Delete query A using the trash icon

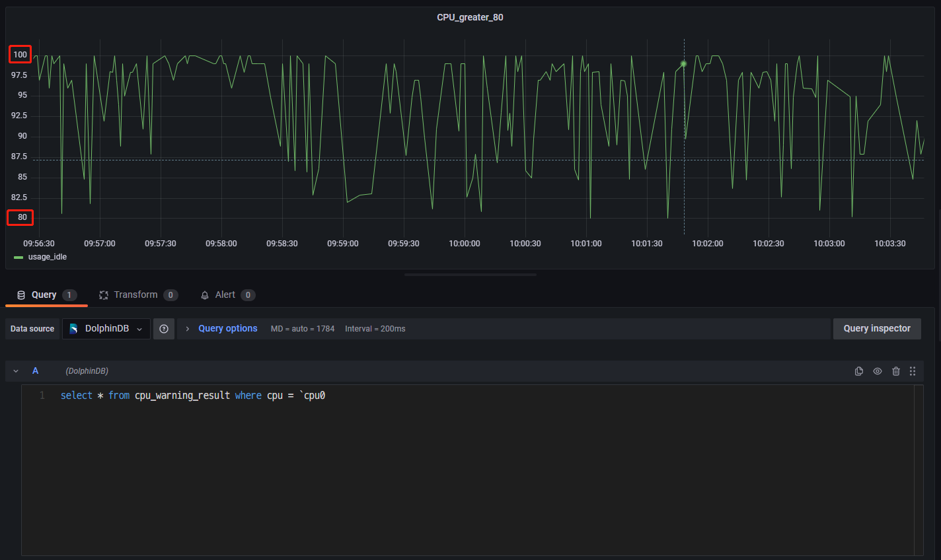coord(896,371)
